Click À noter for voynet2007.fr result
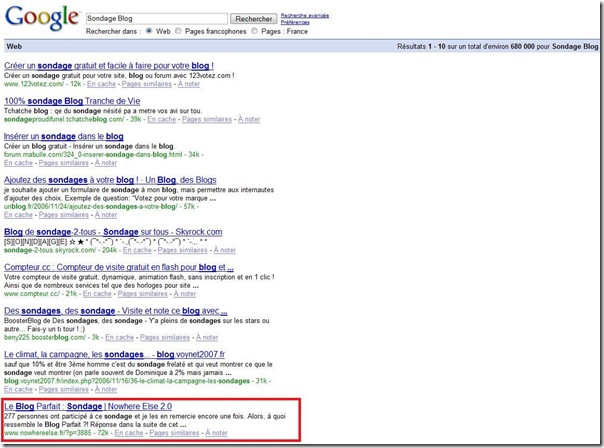 106,389
